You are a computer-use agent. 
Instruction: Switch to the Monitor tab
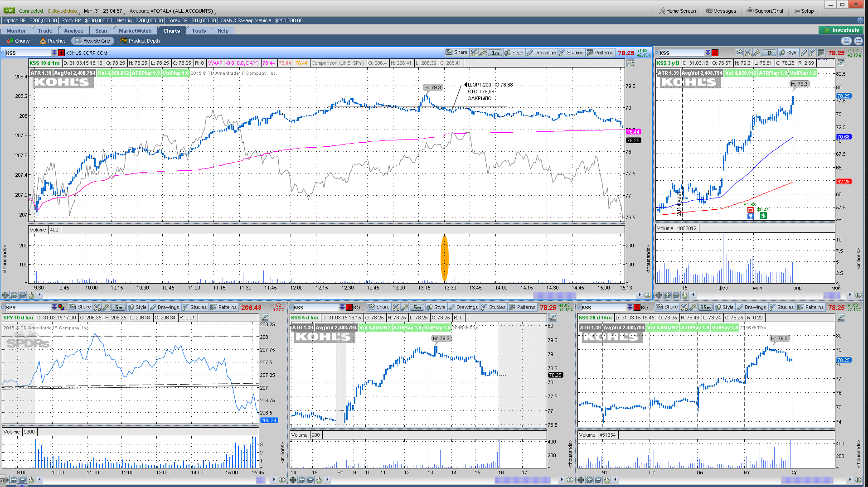coord(16,31)
